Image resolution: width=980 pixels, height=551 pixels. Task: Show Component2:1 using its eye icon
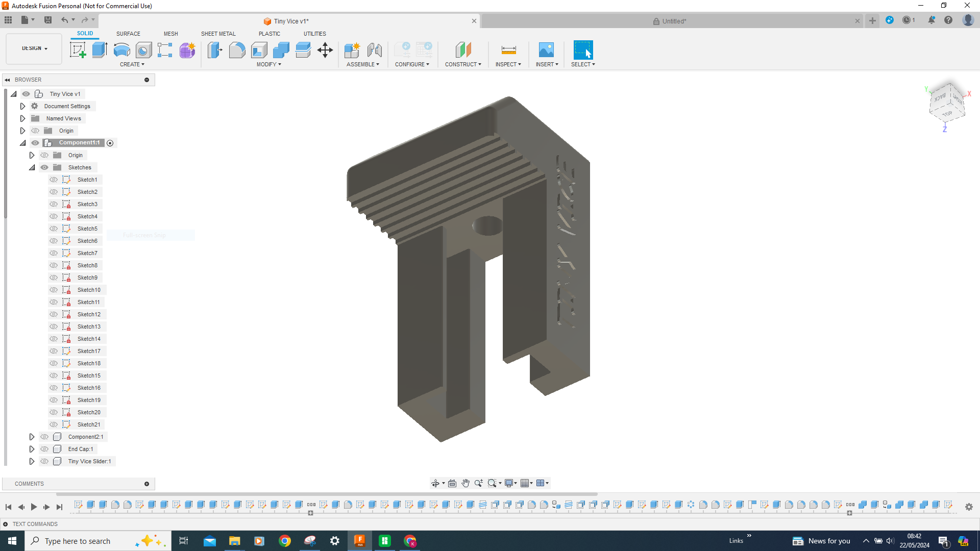click(44, 437)
